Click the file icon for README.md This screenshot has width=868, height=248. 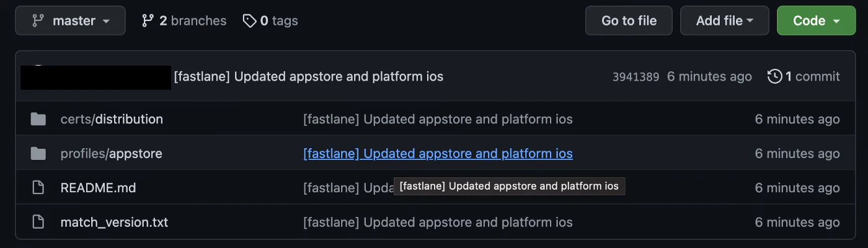pyautogui.click(x=38, y=188)
